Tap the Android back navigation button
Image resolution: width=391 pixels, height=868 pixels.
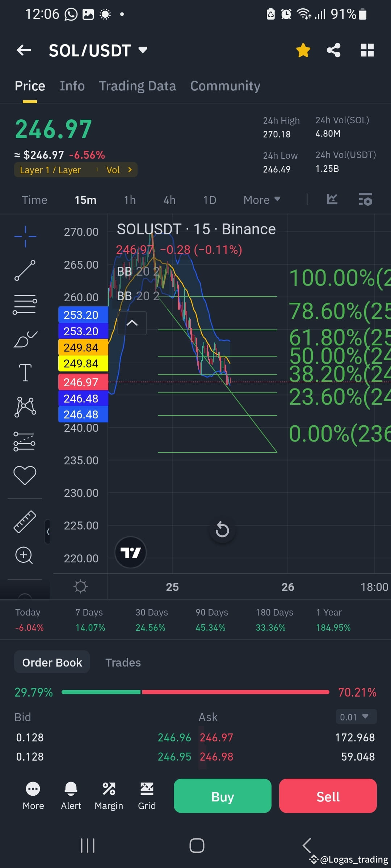tap(307, 846)
